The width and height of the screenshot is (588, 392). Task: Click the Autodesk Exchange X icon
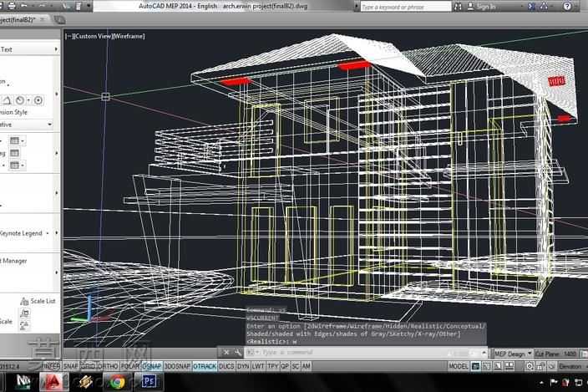(x=531, y=7)
